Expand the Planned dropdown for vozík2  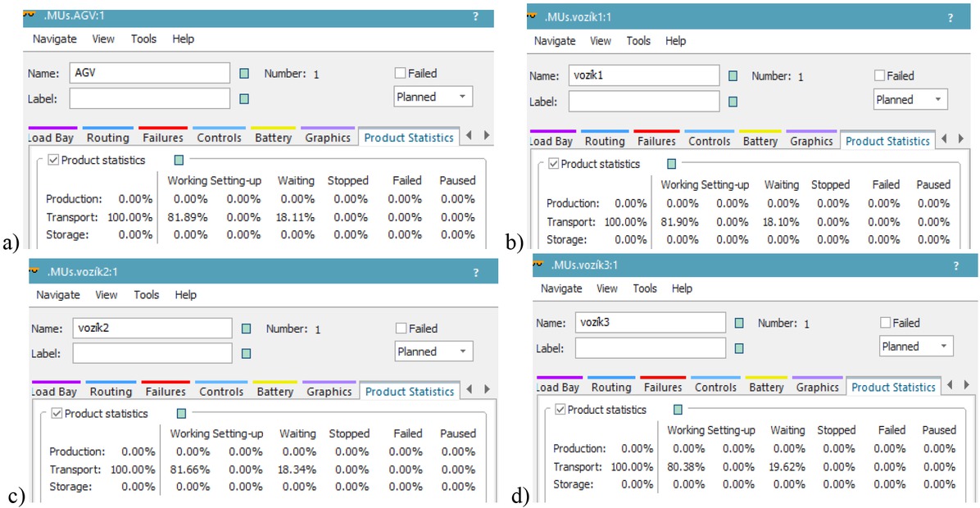[x=433, y=352]
